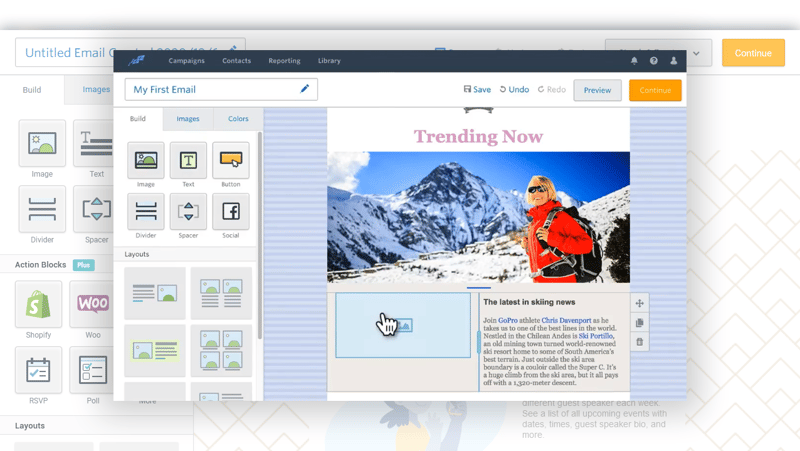Click the image placeholder icon in email canvas
The width and height of the screenshot is (800, 451).
[403, 325]
